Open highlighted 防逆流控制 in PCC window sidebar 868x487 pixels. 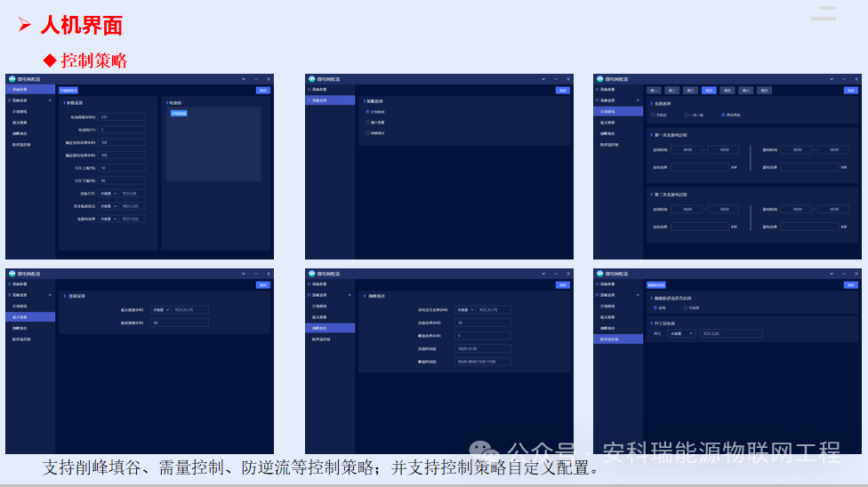pyautogui.click(x=618, y=339)
